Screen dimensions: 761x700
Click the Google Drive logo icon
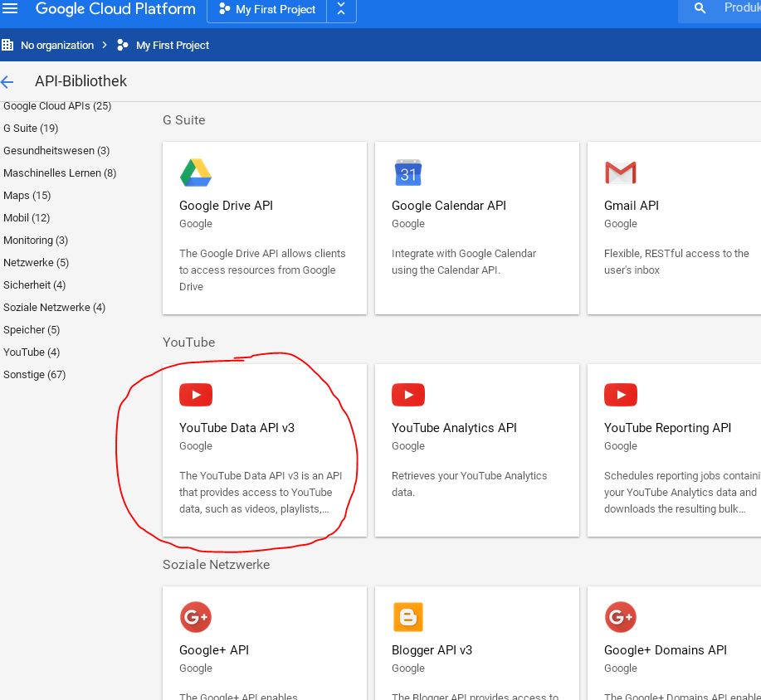196,173
